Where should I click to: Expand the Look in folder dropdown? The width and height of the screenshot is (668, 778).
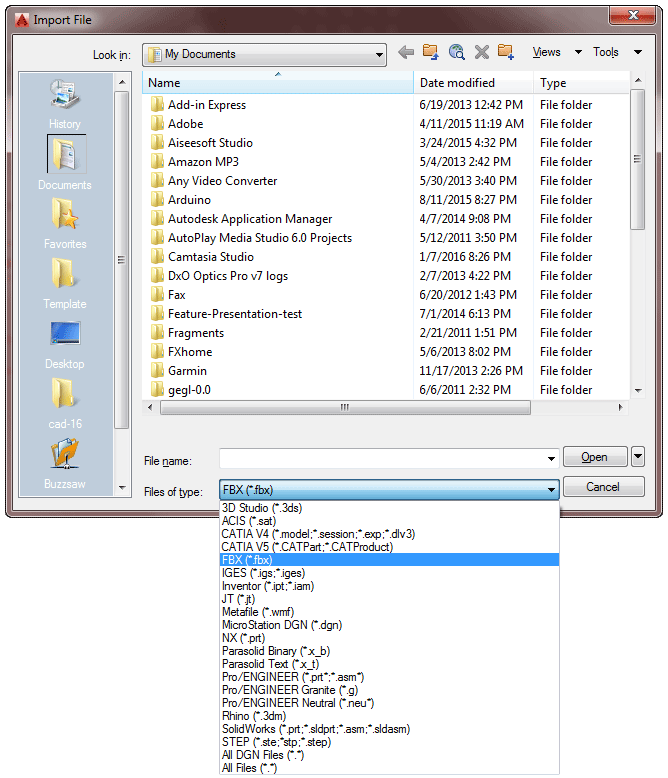pos(379,55)
